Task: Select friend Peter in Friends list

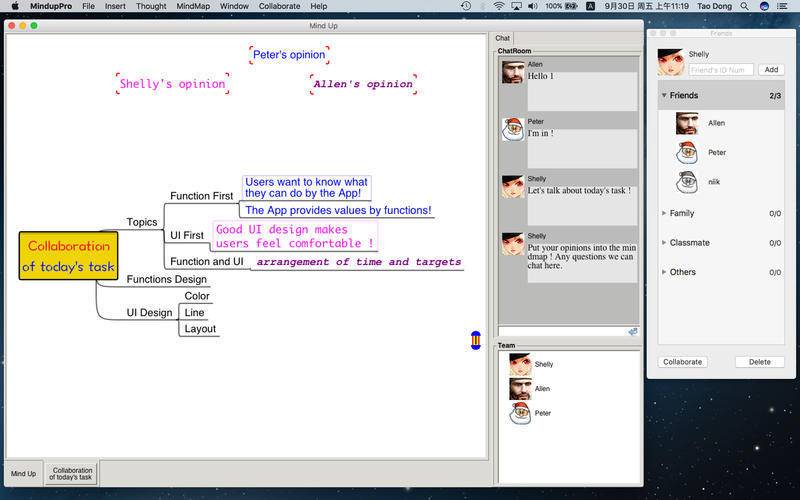Action: point(721,153)
